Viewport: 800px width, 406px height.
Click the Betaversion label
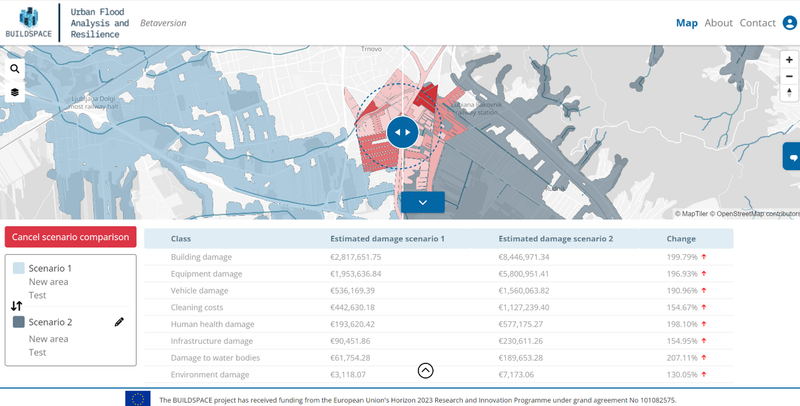(x=163, y=23)
